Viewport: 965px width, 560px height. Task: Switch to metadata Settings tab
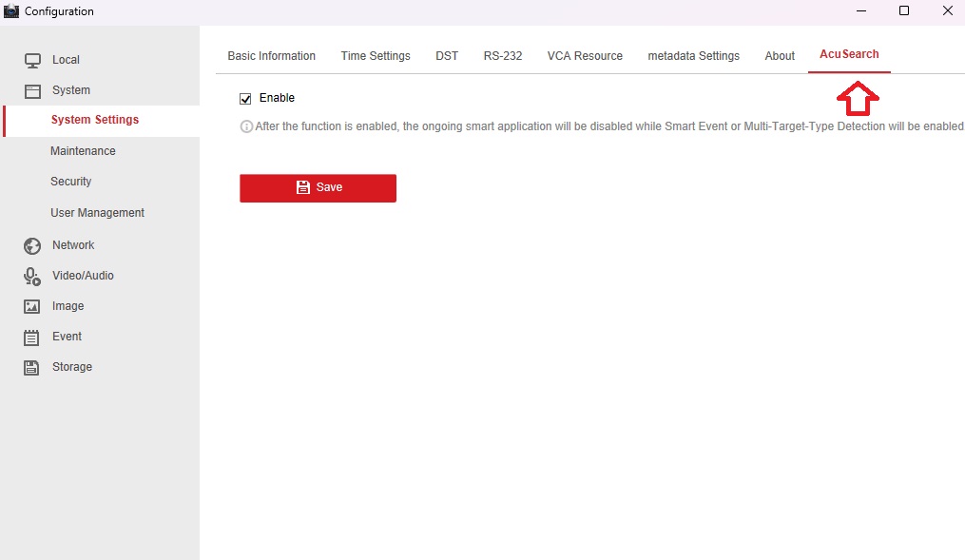pyautogui.click(x=693, y=56)
